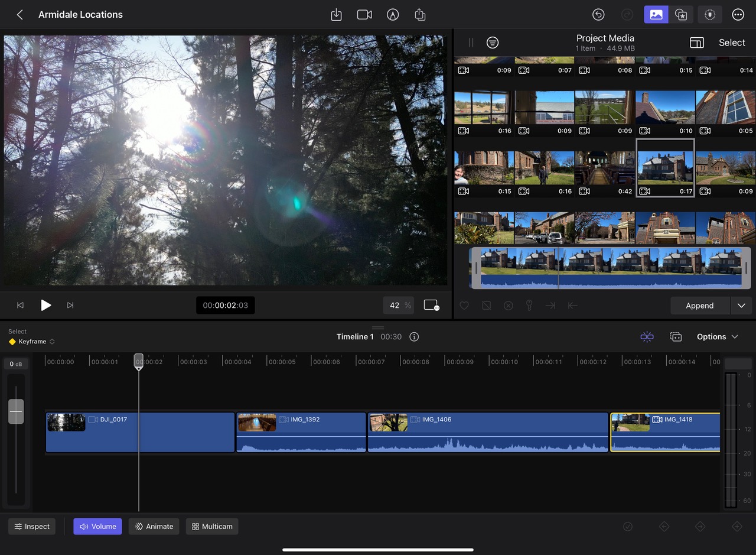The width and height of the screenshot is (756, 555).
Task: Click the volume fader slider handle
Action: 16,411
